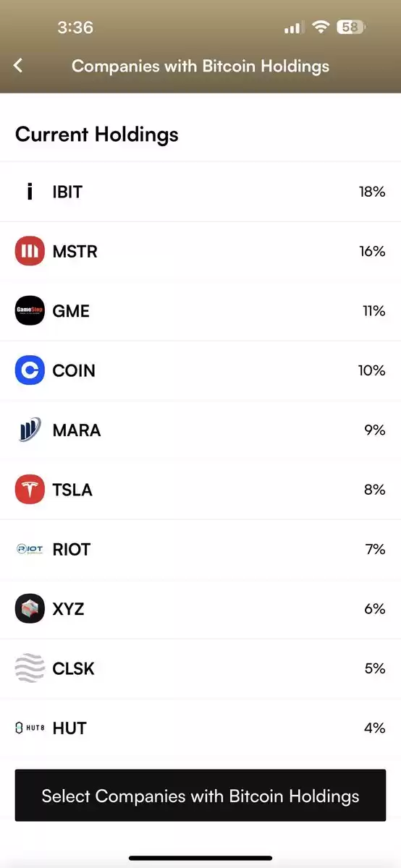Tap the Tesla logo icon
The height and width of the screenshot is (868, 401).
pyautogui.click(x=30, y=490)
